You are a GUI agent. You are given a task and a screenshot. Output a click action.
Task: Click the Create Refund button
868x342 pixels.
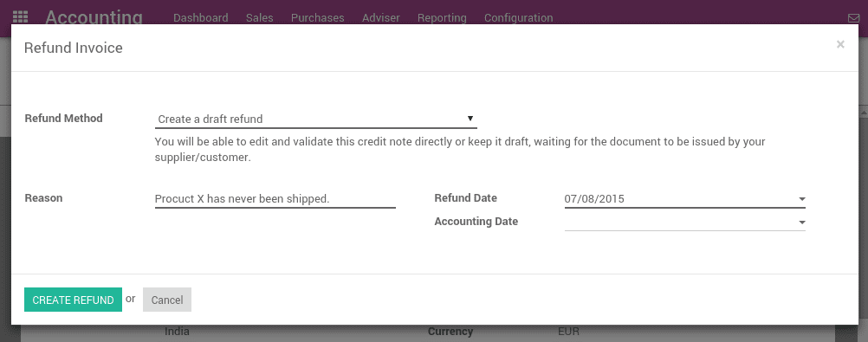tap(73, 300)
